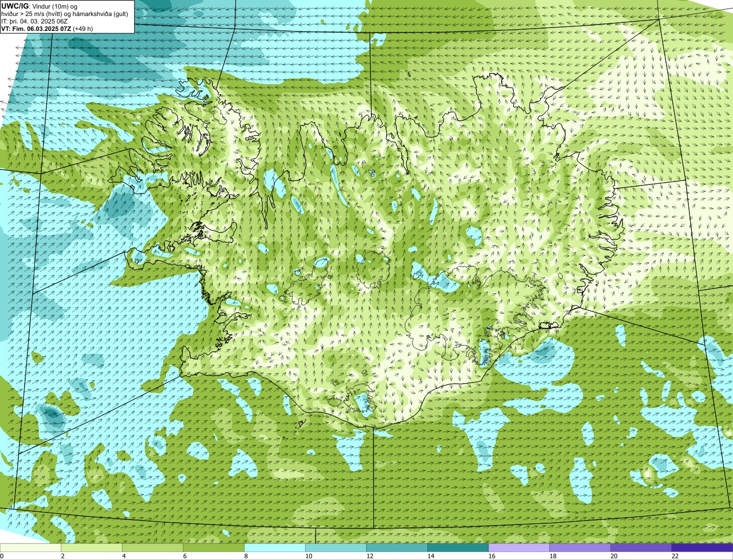Image resolution: width=733 pixels, height=560 pixels.
Task: Click the legend scale label "18"
Action: point(553,556)
